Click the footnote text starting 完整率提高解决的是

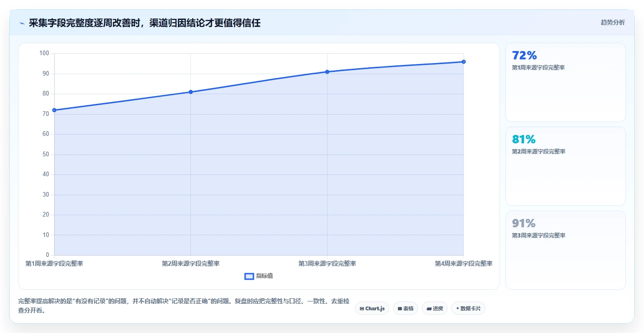click(183, 306)
